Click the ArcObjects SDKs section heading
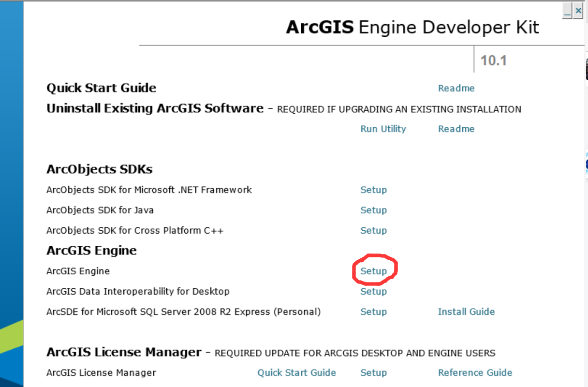Screen dimensions: 588x387 pos(99,169)
